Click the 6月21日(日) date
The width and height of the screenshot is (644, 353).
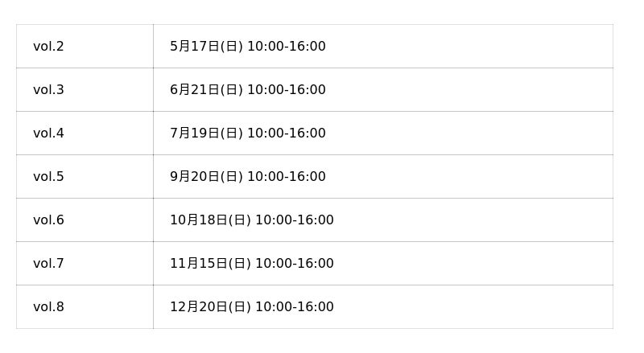(x=206, y=90)
